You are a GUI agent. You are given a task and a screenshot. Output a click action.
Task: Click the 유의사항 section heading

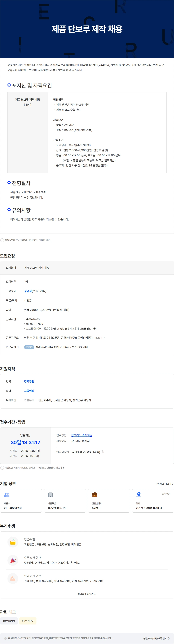[21, 210]
